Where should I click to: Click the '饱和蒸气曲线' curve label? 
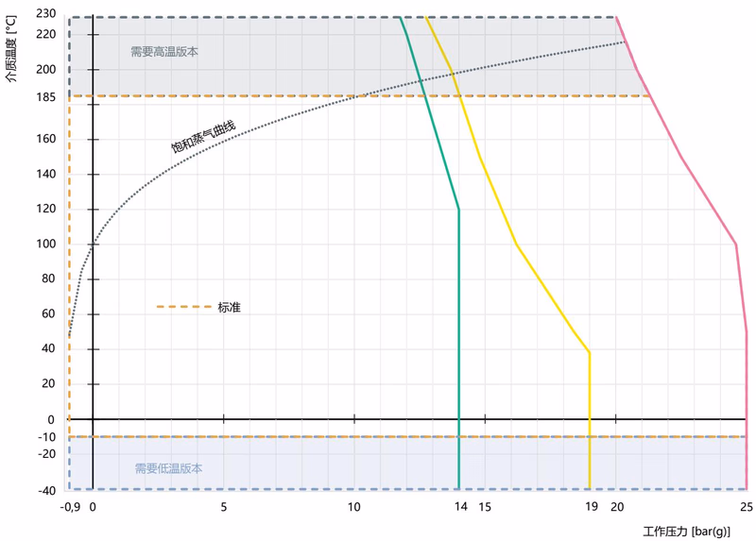pos(203,137)
